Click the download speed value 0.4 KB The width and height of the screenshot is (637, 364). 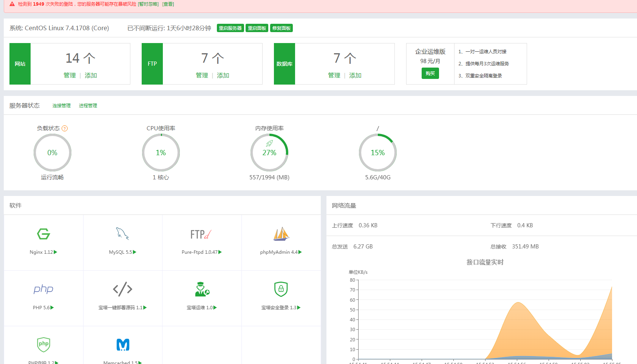[525, 225]
